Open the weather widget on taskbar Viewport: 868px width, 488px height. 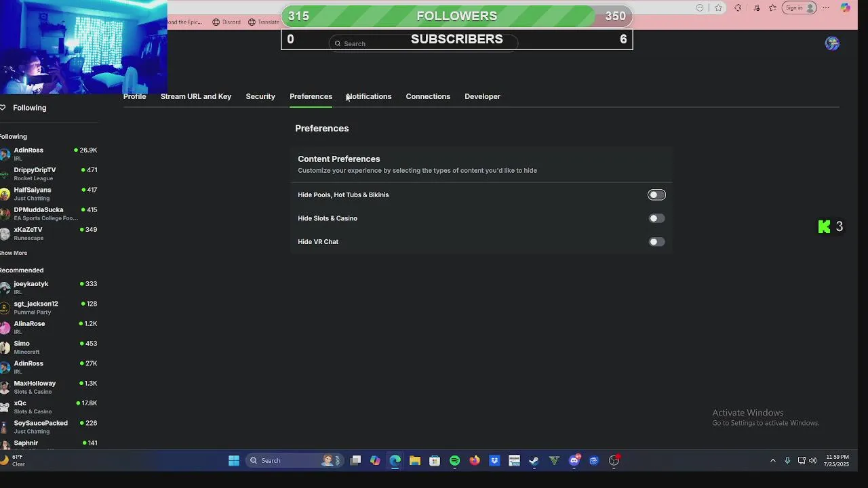tap(14, 461)
